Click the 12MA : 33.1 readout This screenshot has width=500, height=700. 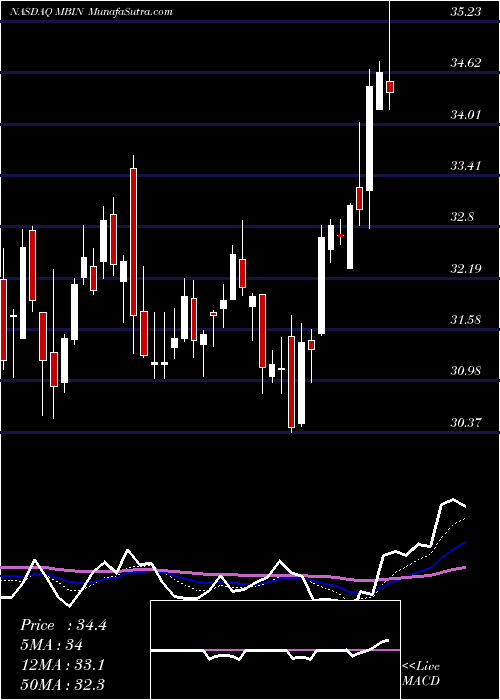[x=62, y=665]
